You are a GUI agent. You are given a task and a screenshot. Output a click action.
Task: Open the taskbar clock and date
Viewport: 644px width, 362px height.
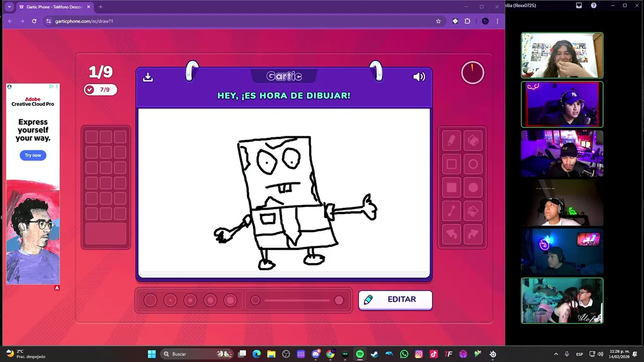click(619, 354)
